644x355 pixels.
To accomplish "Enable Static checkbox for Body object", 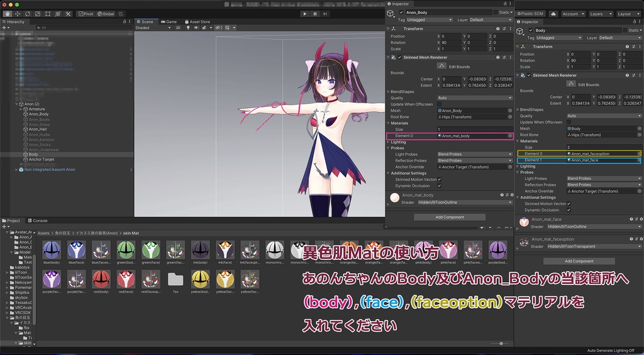I will point(625,30).
